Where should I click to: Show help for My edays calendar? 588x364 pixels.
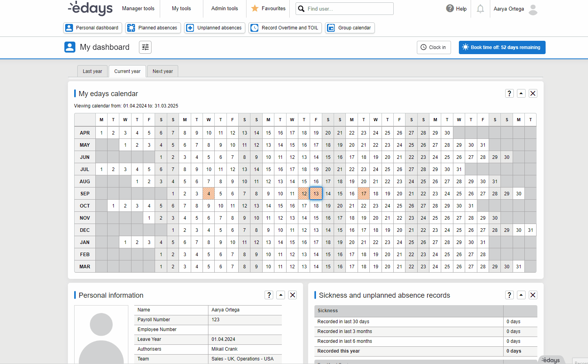[x=509, y=93]
